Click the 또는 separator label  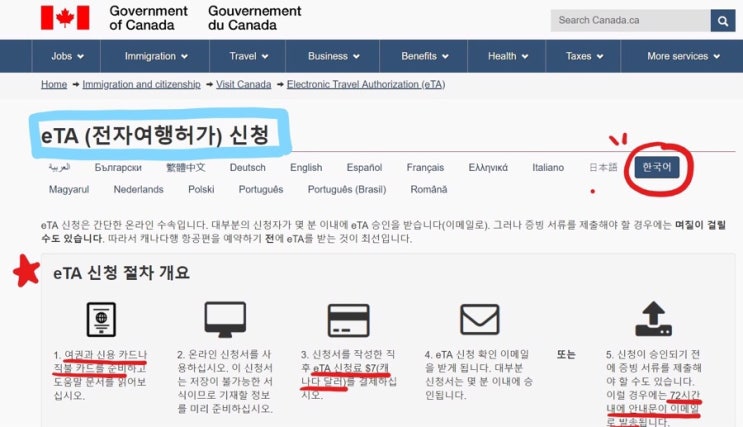pos(566,354)
